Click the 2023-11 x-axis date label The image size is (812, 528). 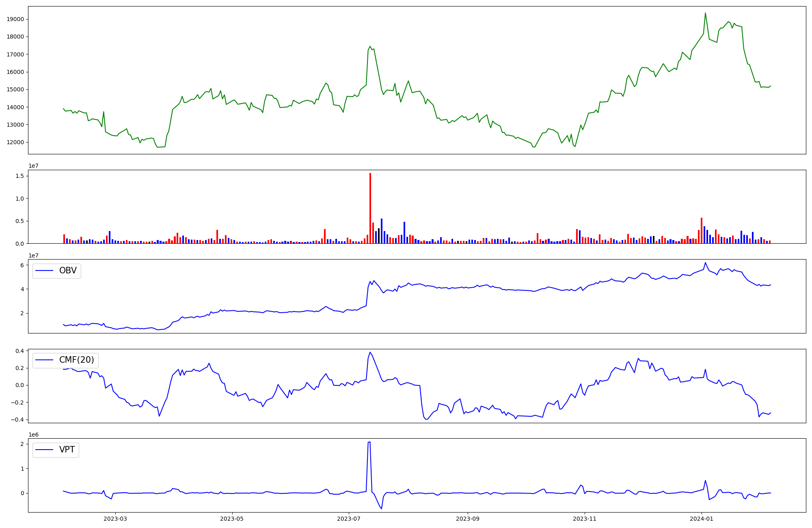(x=585, y=519)
